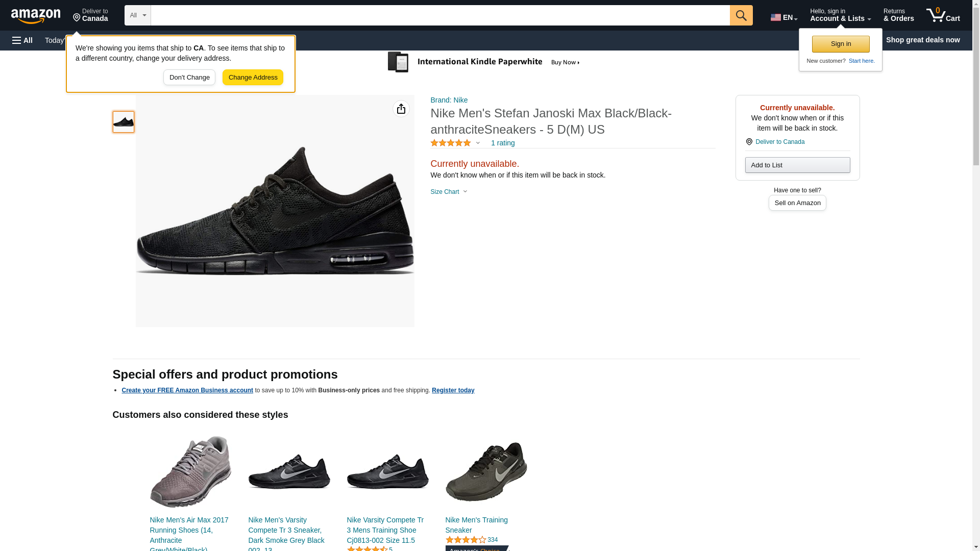Open the Add to List dropdown
The image size is (980, 551).
(797, 165)
